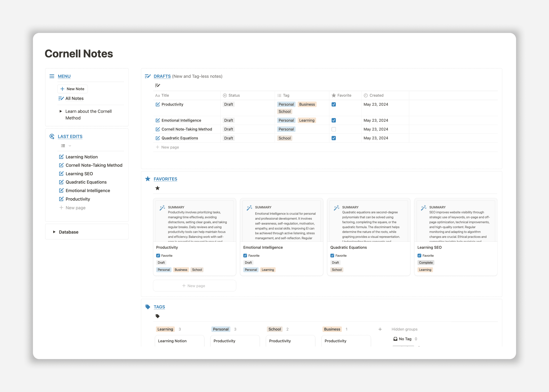Click the New page button in Favorites gallery
Image resolution: width=549 pixels, height=392 pixels.
[194, 286]
